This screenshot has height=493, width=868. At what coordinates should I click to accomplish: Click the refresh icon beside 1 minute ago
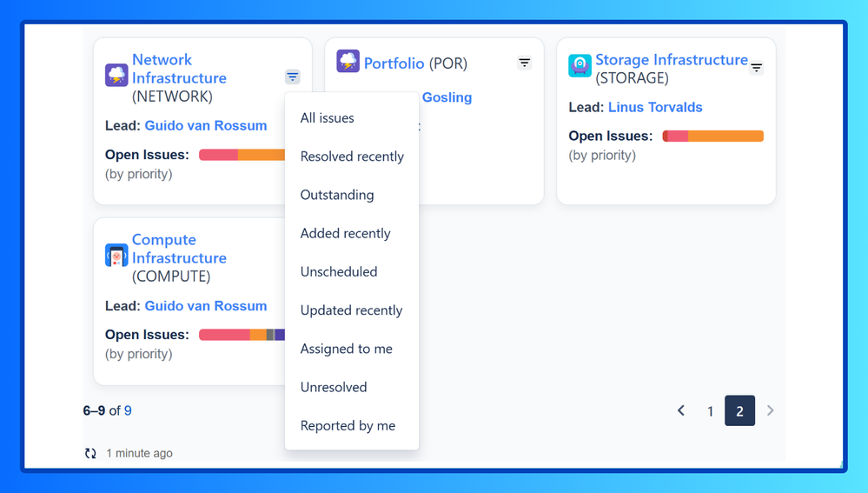[90, 453]
